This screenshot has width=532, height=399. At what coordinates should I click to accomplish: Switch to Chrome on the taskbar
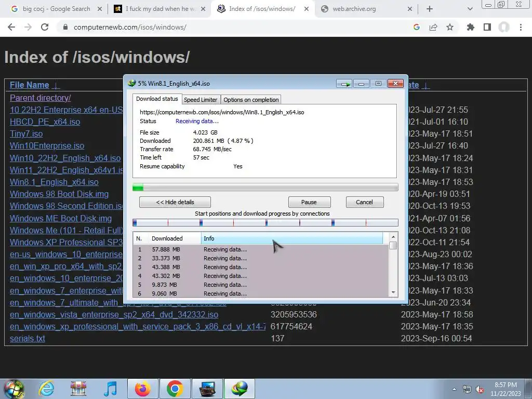coord(175,389)
